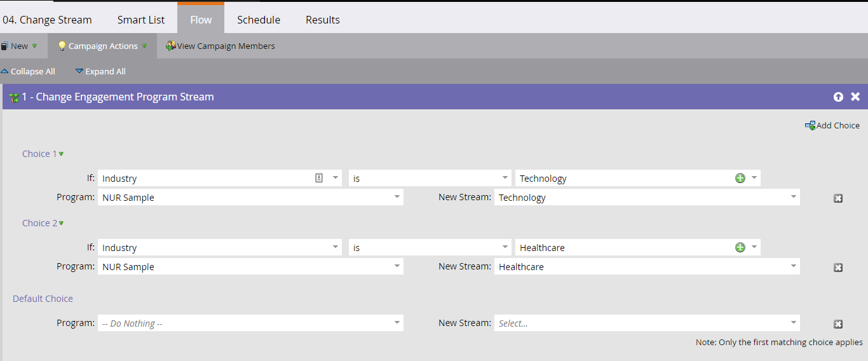
Task: Open the Schedule tab
Action: 259,20
